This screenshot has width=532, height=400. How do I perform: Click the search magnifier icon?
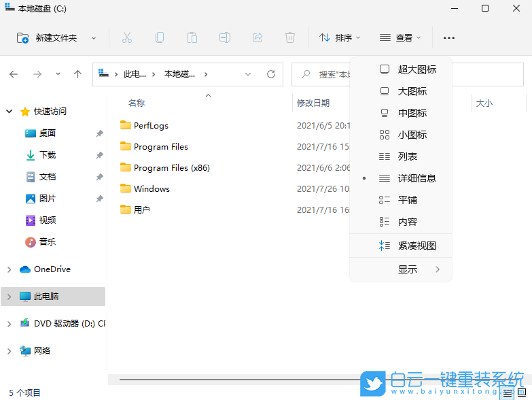tap(306, 74)
